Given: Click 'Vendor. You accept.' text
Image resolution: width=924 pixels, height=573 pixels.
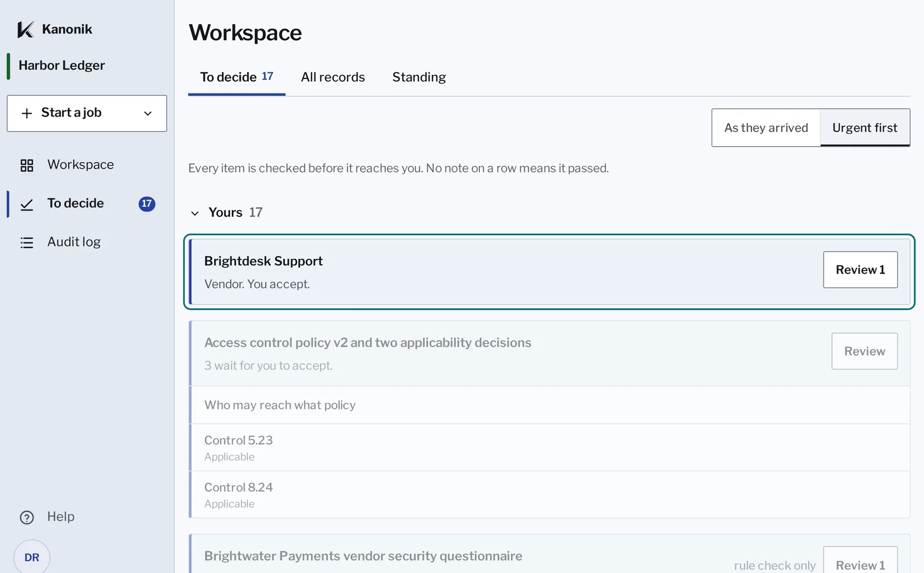Looking at the screenshot, I should pyautogui.click(x=257, y=285).
